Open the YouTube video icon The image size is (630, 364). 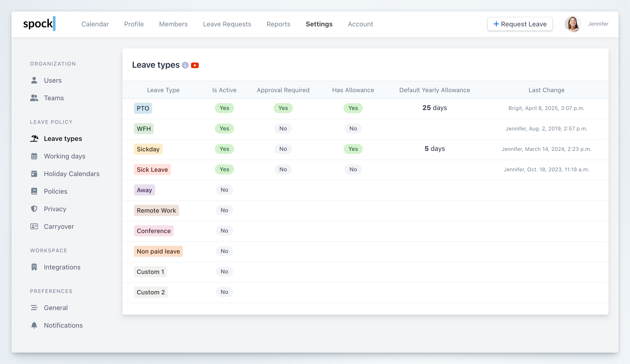point(195,65)
